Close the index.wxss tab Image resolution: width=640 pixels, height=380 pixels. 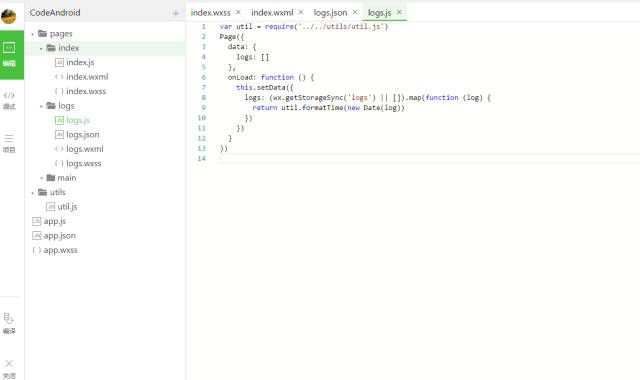pyautogui.click(x=238, y=12)
